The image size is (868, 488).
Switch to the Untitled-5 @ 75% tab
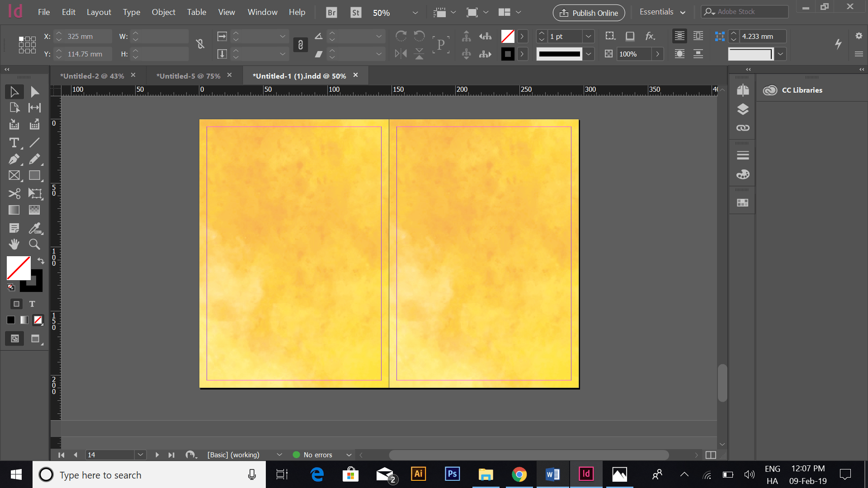click(188, 76)
